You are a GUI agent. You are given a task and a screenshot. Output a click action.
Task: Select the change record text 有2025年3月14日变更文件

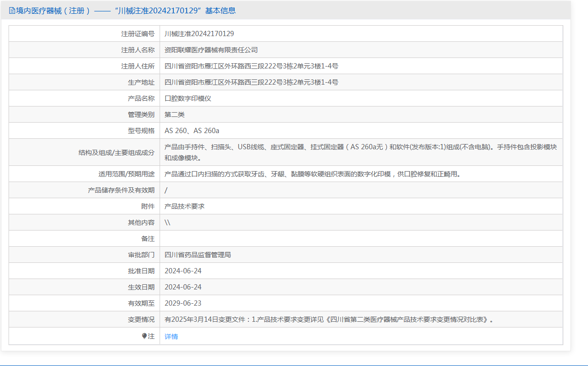click(329, 319)
